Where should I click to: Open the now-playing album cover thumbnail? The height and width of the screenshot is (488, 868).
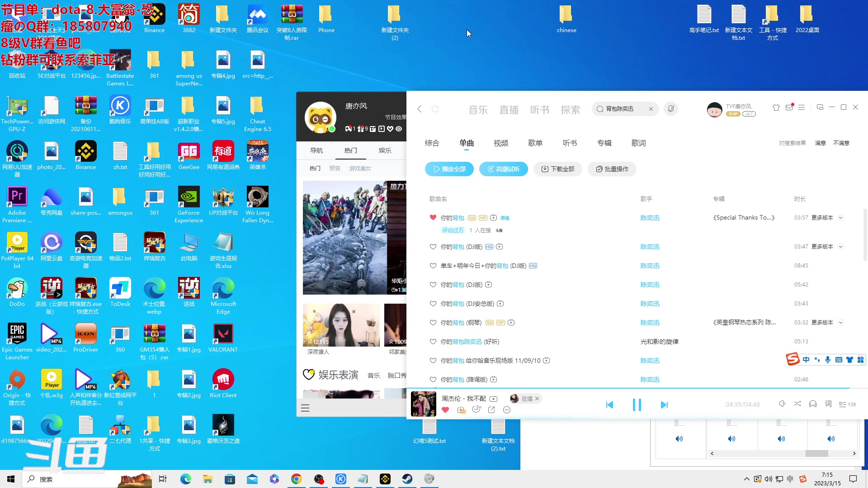click(x=423, y=404)
